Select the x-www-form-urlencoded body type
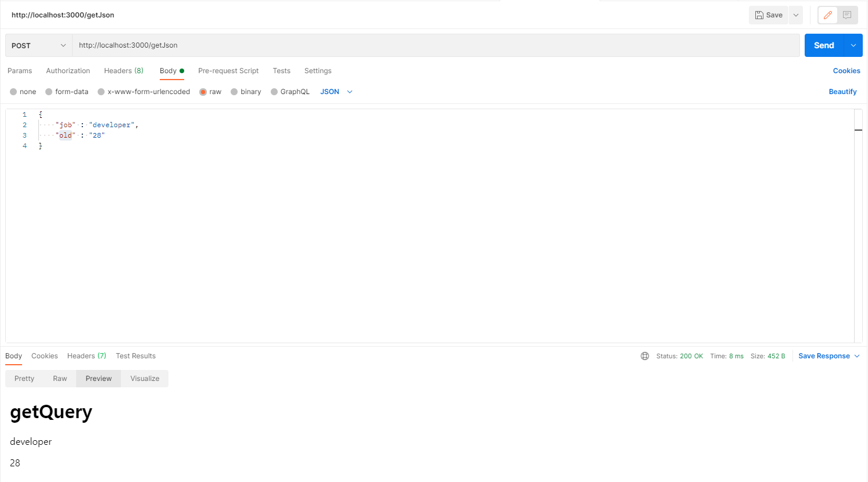Image resolution: width=868 pixels, height=482 pixels. [144, 92]
